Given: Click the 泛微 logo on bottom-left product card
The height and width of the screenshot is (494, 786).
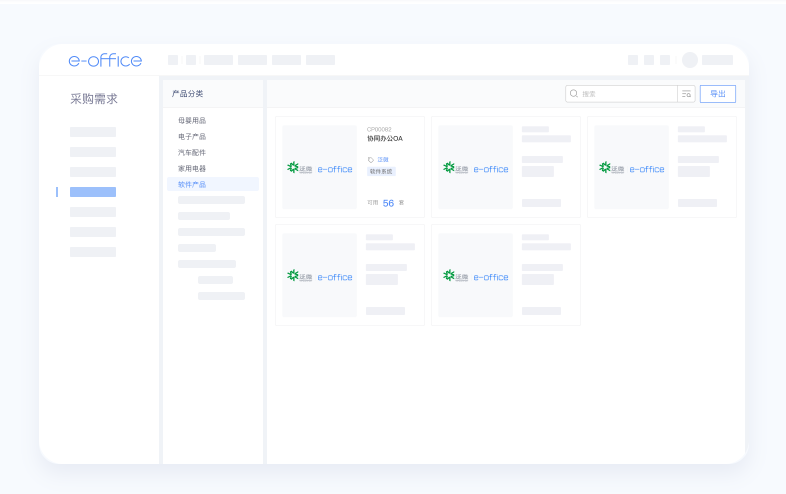Looking at the screenshot, I should coord(299,276).
